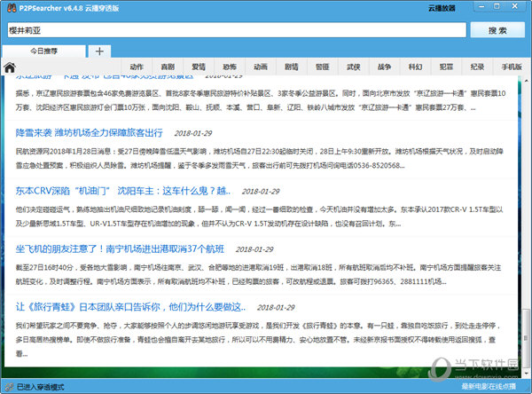
Task: Click the P2PSearcher binoculars app icon
Action: (12, 8)
